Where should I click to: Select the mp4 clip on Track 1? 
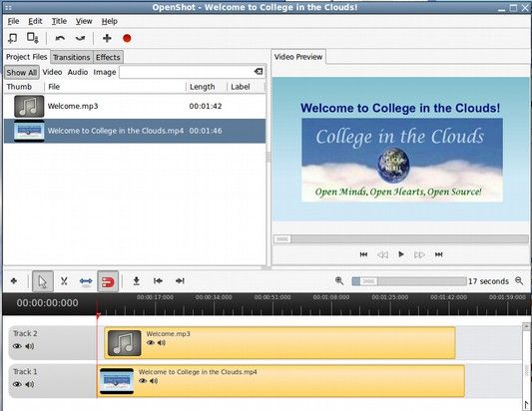[x=280, y=381]
